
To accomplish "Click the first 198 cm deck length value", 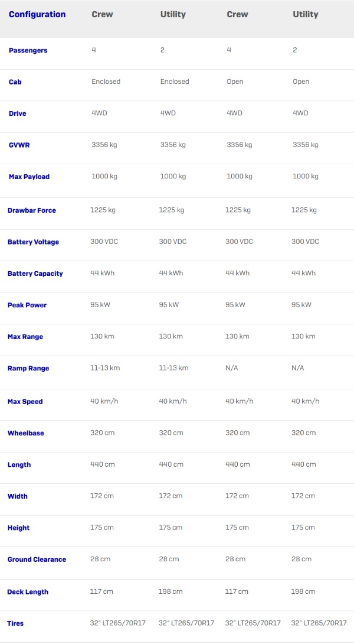I will [x=171, y=591].
